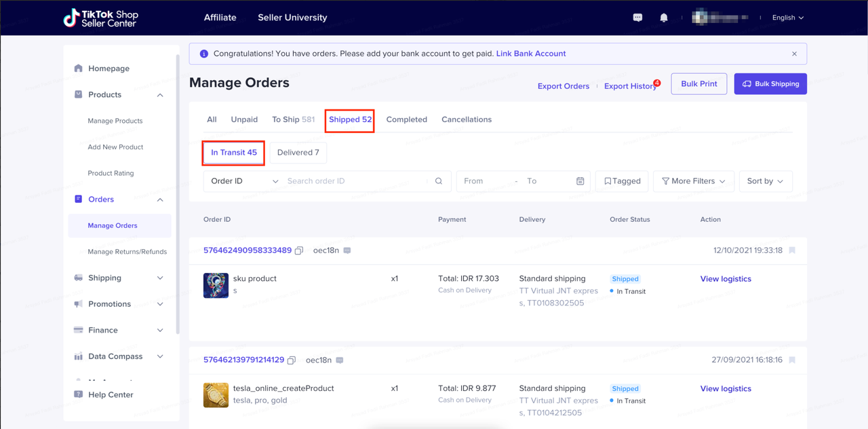Click the Bulk Shipping button
Screen dimensions: 868x429
(x=770, y=84)
